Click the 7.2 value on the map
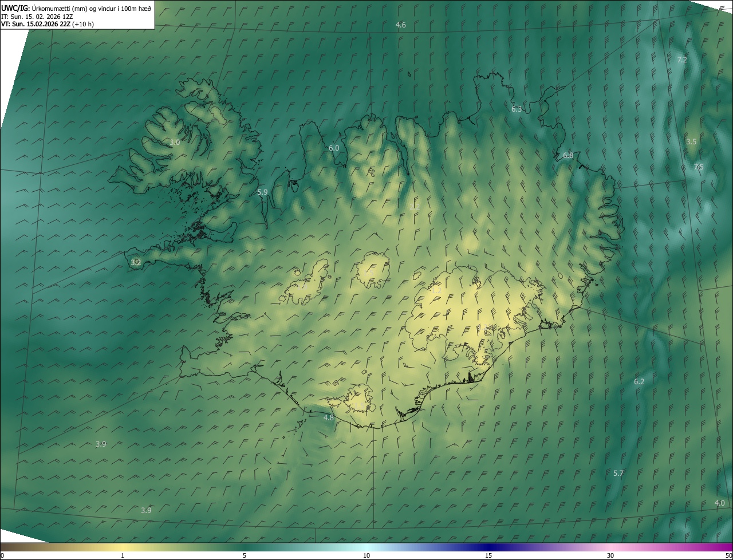Viewport: 733px width, 560px height. (682, 60)
